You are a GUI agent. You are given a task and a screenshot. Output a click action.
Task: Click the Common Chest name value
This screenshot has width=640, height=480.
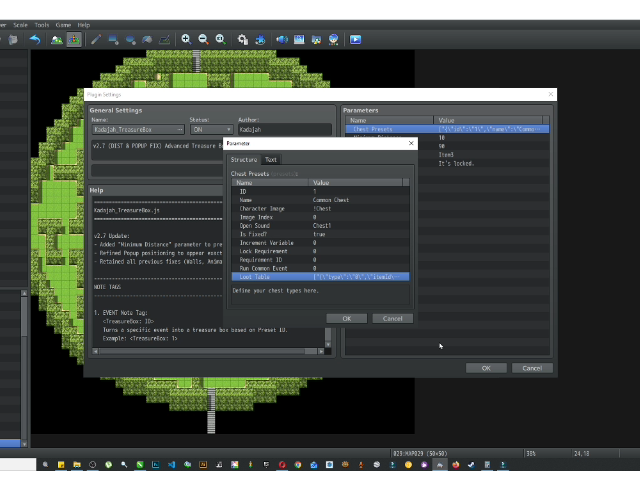click(331, 200)
